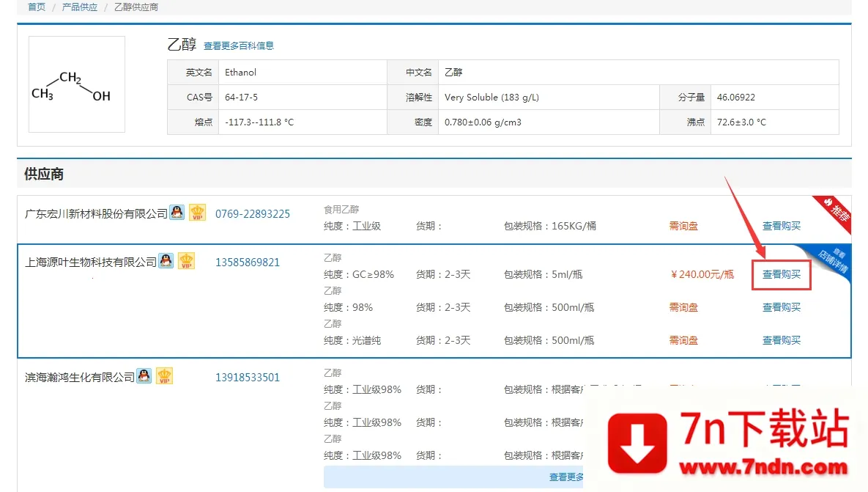This screenshot has height=492, width=868.
Task: Click phone number 13585869821
Action: pyautogui.click(x=248, y=262)
